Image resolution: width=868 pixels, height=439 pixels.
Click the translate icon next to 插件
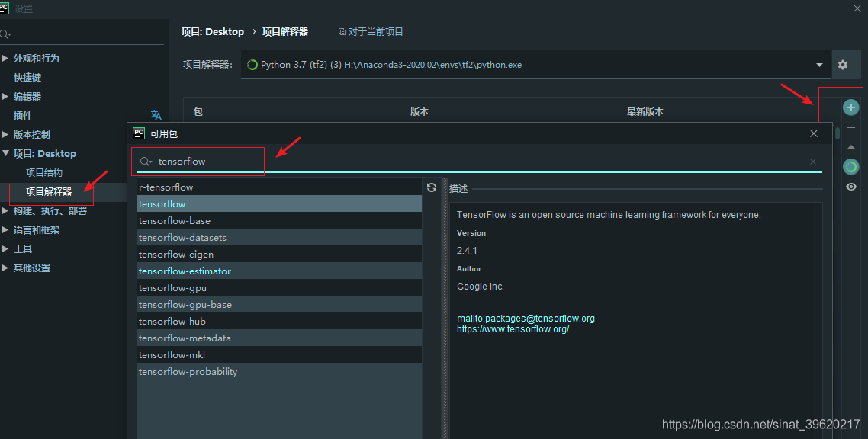click(156, 115)
